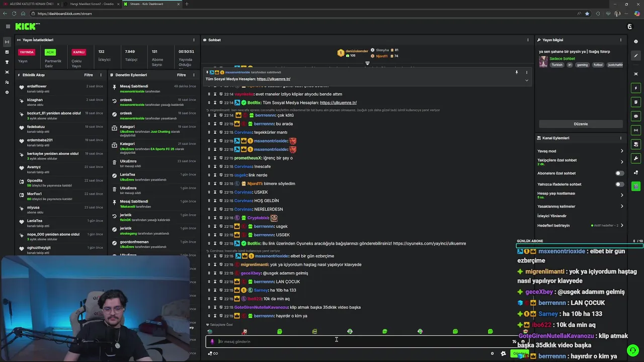Bookmark page with the star icon
Screen dimensions: 644x362
coord(587,14)
